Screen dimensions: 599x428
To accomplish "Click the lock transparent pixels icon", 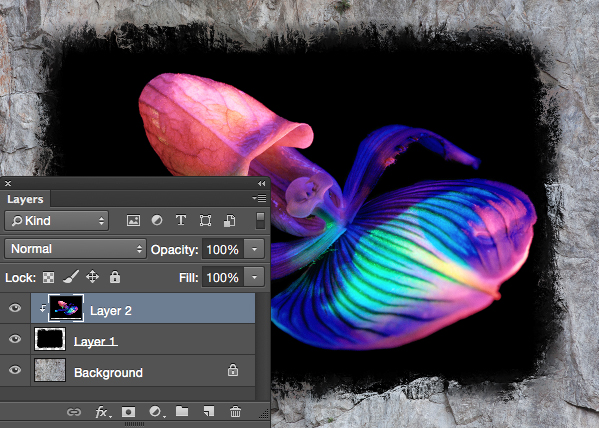I will click(x=49, y=277).
